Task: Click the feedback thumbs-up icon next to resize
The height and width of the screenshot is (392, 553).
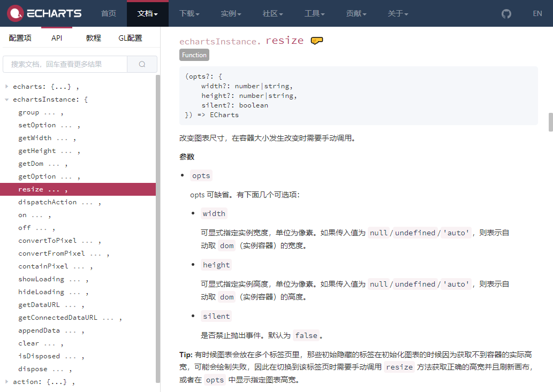Action: pyautogui.click(x=317, y=40)
